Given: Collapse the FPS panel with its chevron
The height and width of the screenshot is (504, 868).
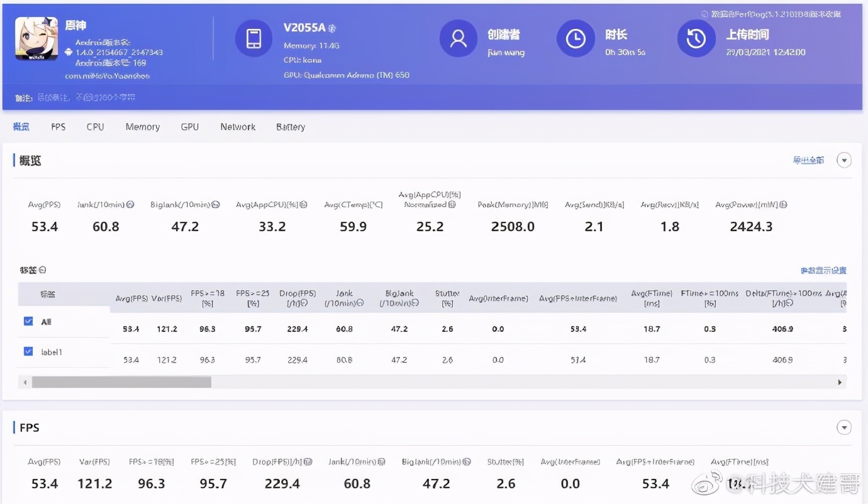Looking at the screenshot, I should click(x=844, y=427).
